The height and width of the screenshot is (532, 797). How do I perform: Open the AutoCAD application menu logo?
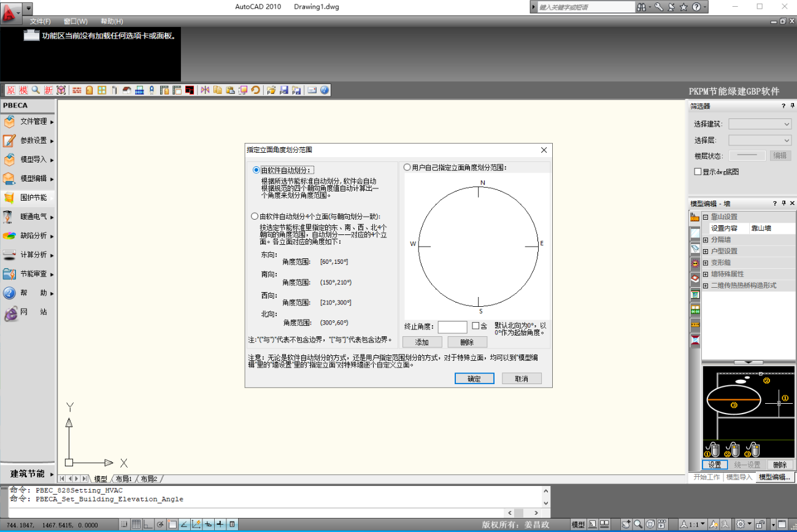[10, 13]
